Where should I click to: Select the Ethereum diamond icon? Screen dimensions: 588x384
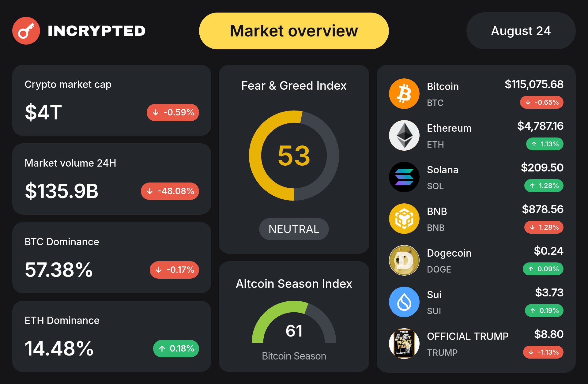[404, 135]
